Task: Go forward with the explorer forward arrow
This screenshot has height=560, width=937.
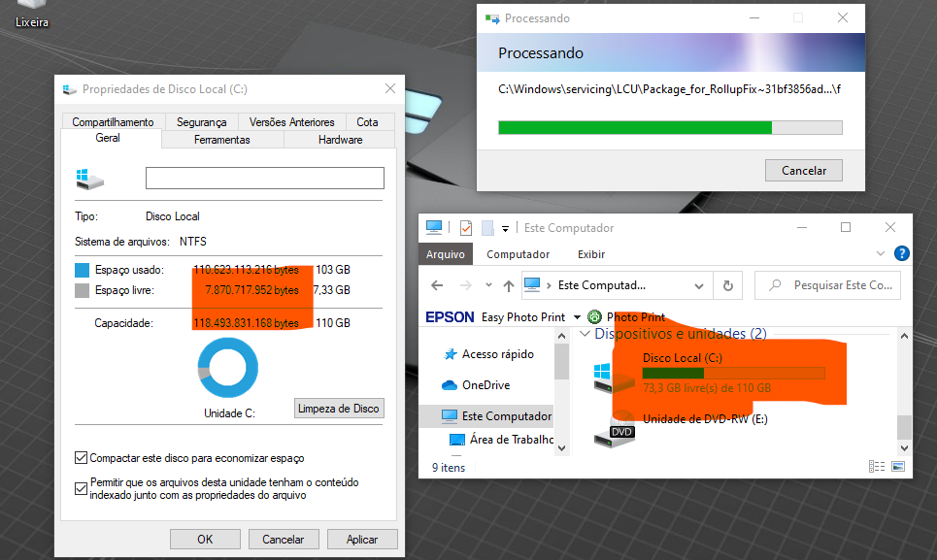Action: tap(465, 285)
